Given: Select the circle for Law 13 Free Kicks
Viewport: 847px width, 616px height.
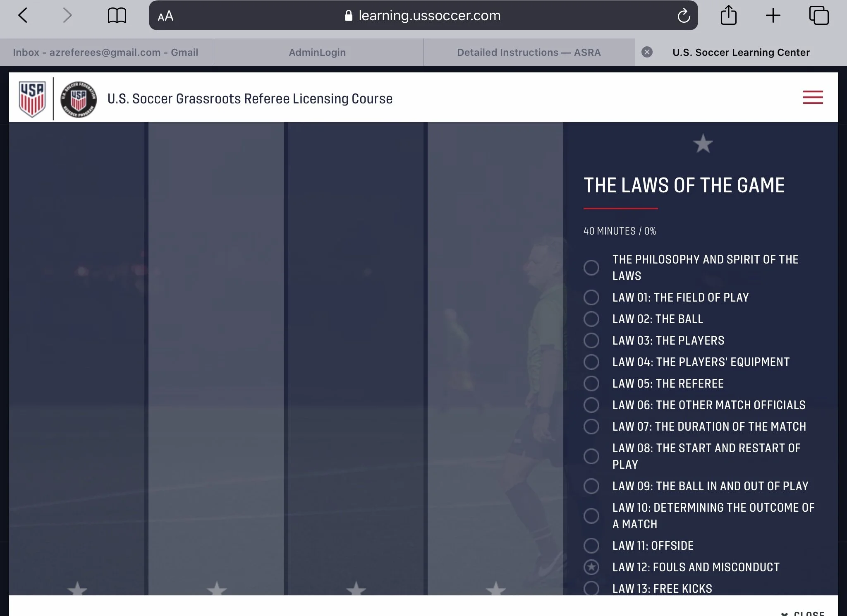Looking at the screenshot, I should click(x=591, y=588).
